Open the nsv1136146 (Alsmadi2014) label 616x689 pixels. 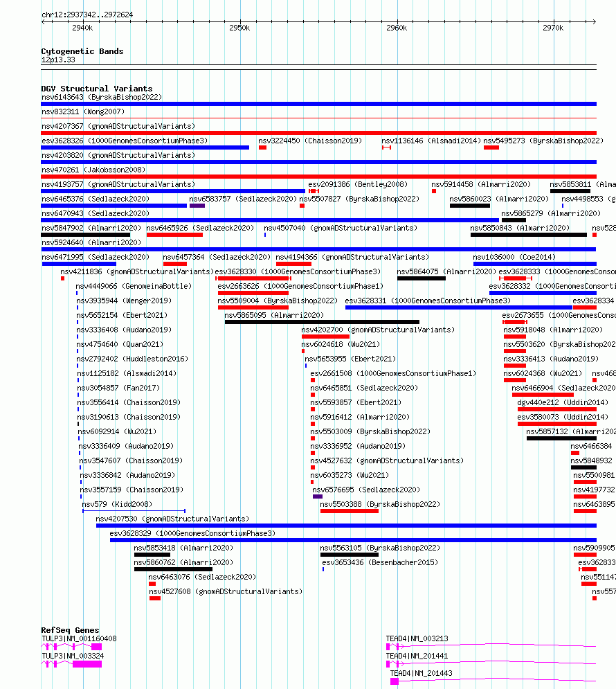coord(431,141)
